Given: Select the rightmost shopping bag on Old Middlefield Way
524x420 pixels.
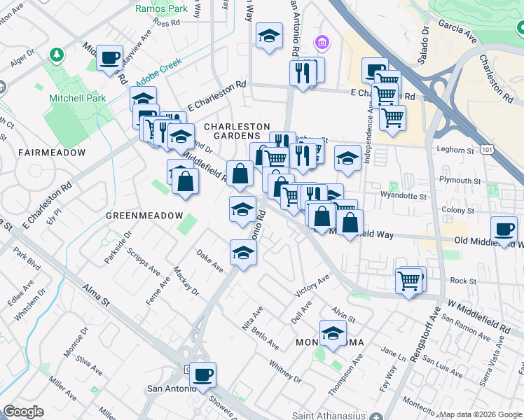Looking at the screenshot, I should click(x=350, y=223).
